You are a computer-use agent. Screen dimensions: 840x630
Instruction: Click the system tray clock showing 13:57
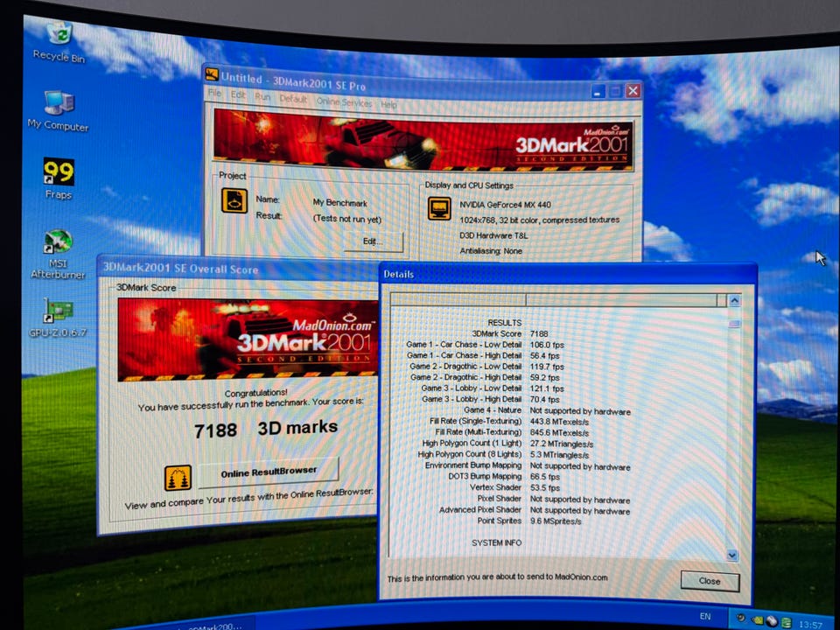click(810, 625)
